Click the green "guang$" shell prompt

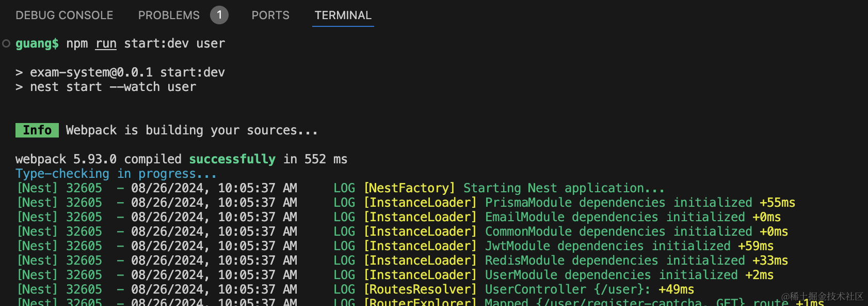tap(37, 43)
